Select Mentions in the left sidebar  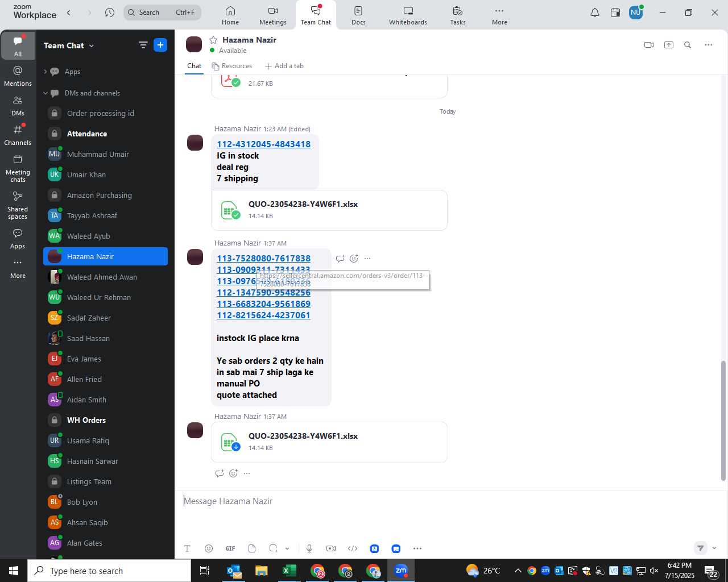coord(18,76)
